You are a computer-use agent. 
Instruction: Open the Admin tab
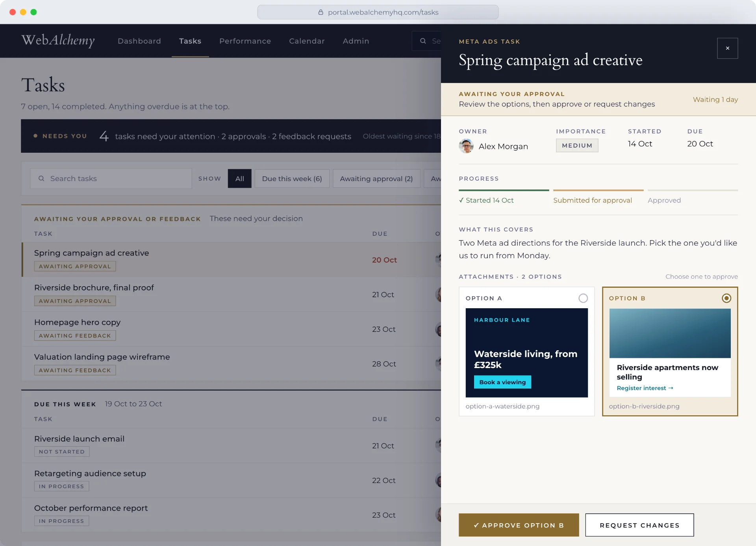point(356,41)
